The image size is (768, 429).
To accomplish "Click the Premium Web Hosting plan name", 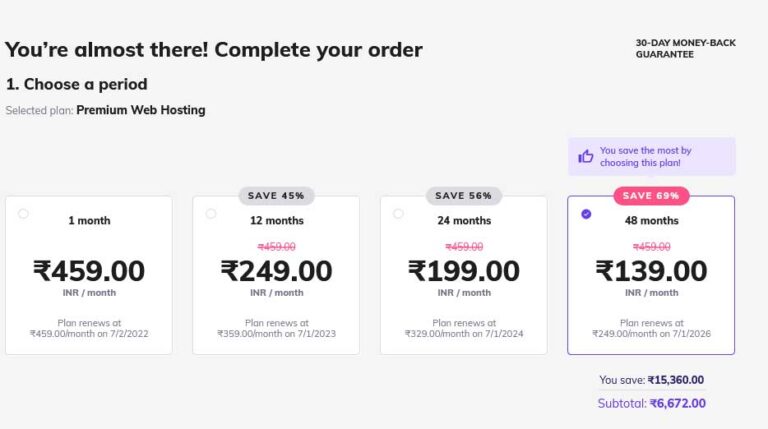I will tap(141, 110).
